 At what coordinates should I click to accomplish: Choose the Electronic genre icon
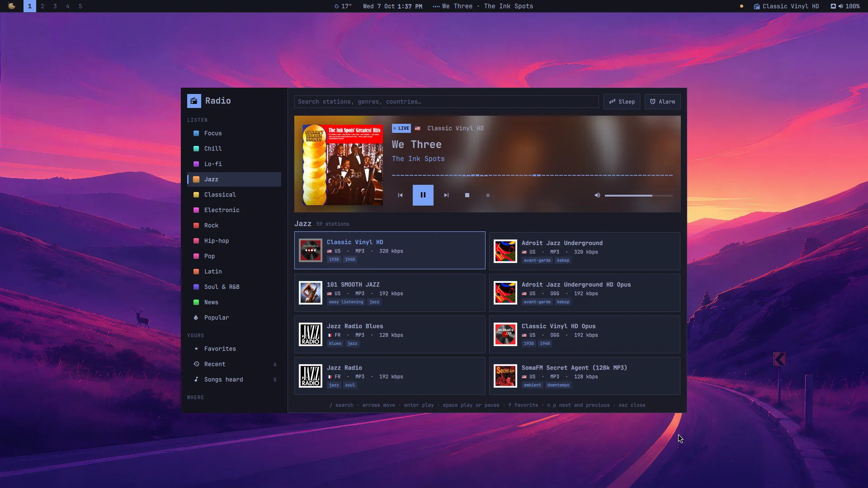click(196, 210)
